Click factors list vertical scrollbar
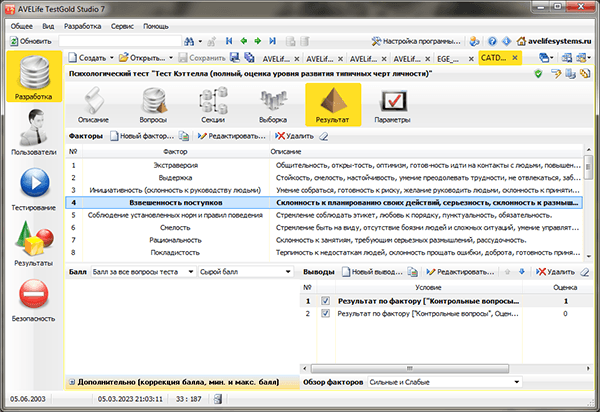The height and width of the screenshot is (412, 600). pos(588,166)
